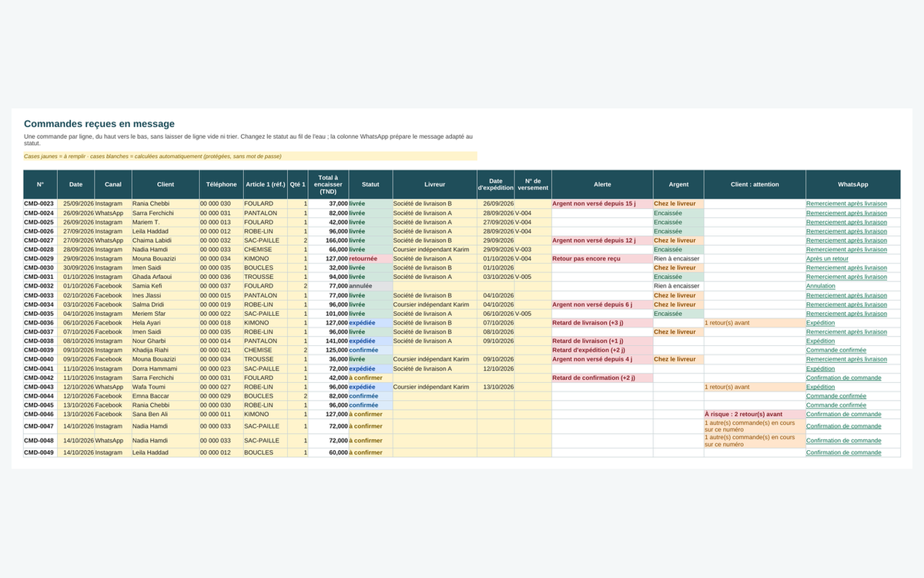Open 'Remerciement après livraison' link for CMD-0040

[846, 359]
